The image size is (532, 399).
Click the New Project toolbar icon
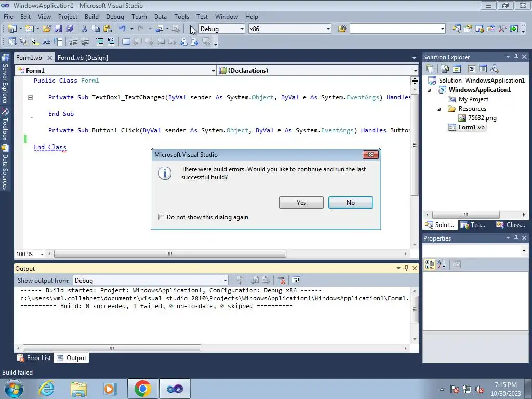click(x=12, y=29)
